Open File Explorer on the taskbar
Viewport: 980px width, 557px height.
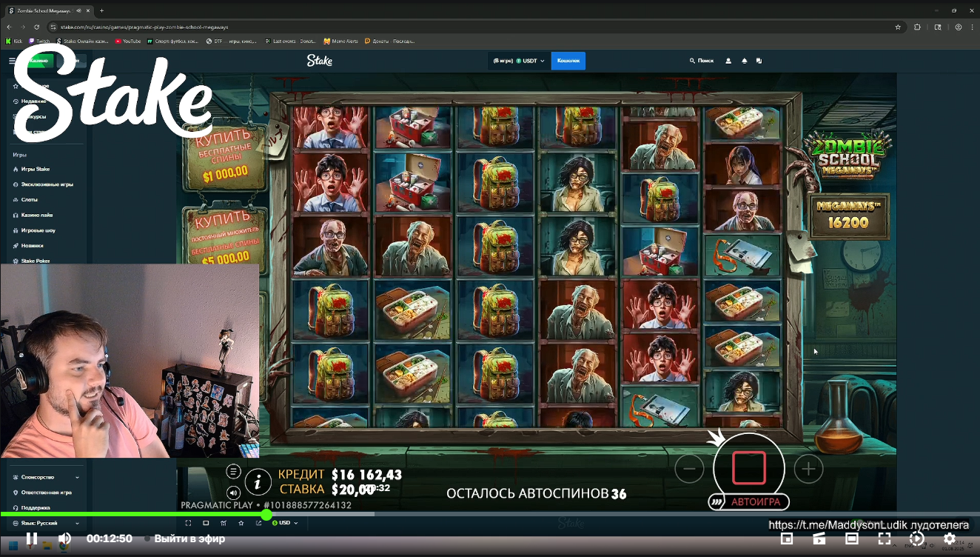pos(47,547)
